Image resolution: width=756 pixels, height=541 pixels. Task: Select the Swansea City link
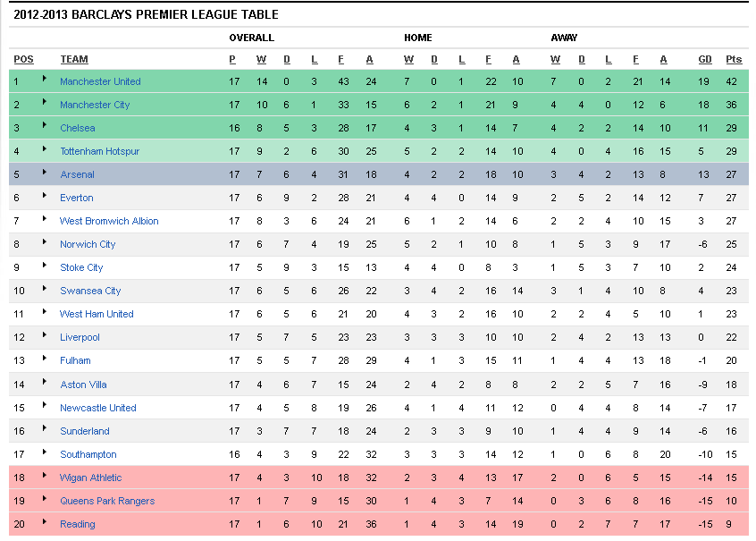click(90, 291)
